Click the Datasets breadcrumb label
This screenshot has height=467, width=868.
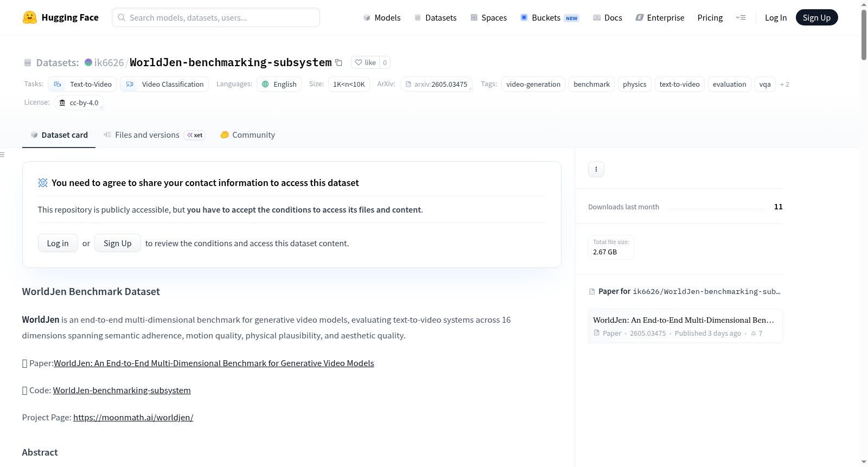point(58,62)
